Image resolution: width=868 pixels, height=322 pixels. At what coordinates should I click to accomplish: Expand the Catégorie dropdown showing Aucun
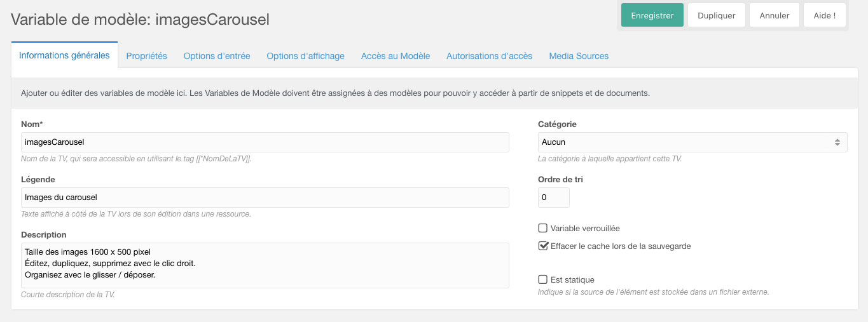tap(692, 142)
